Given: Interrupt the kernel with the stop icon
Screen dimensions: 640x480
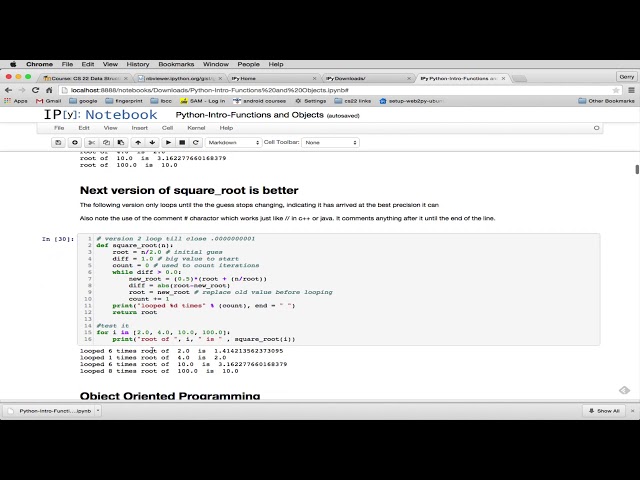Looking at the screenshot, I should (x=182, y=142).
